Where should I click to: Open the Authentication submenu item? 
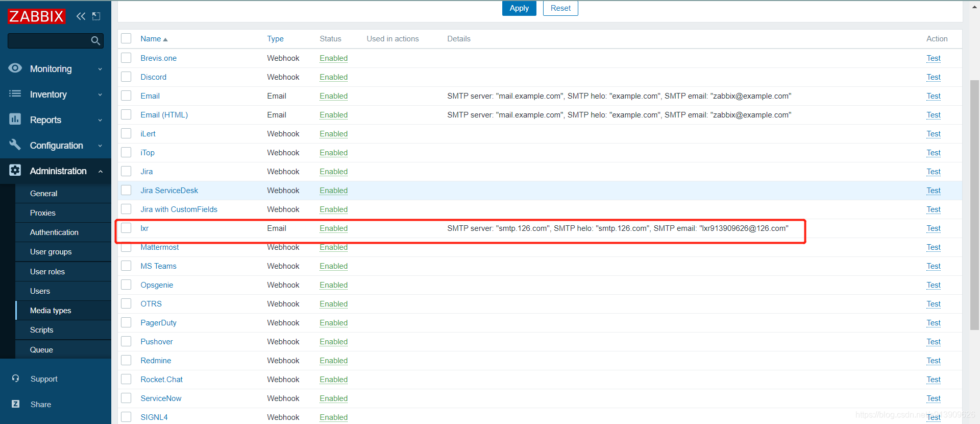click(63, 232)
